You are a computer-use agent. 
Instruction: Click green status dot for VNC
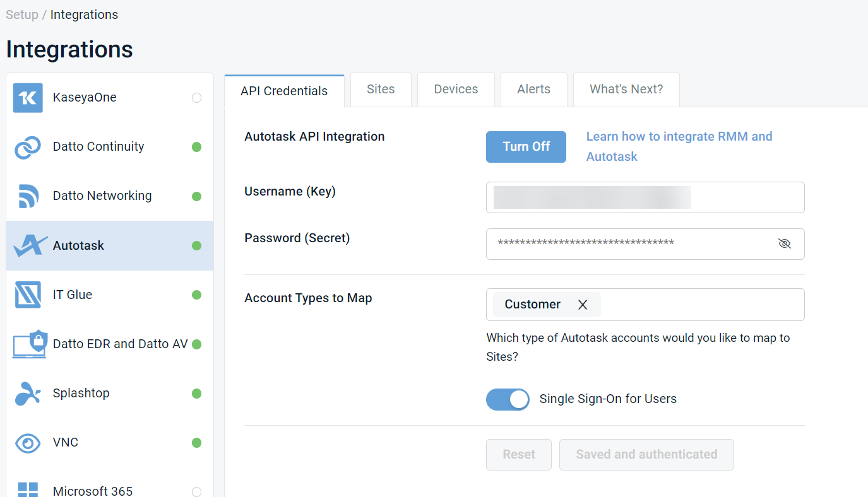(x=196, y=443)
